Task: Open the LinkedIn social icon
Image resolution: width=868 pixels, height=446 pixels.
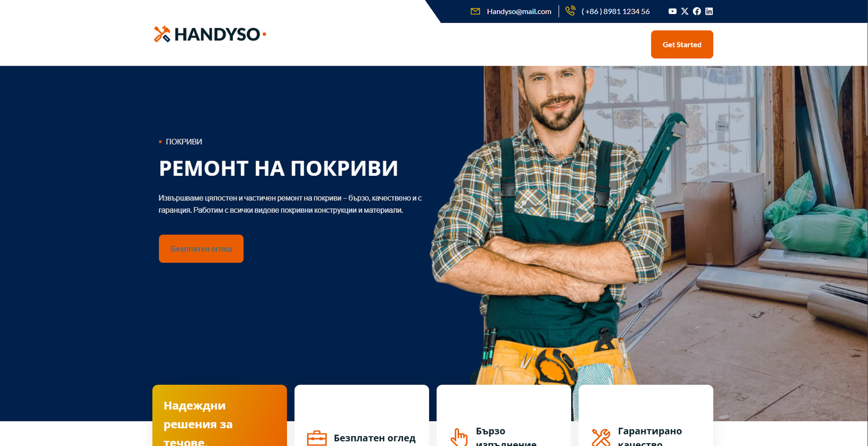Action: pyautogui.click(x=709, y=11)
